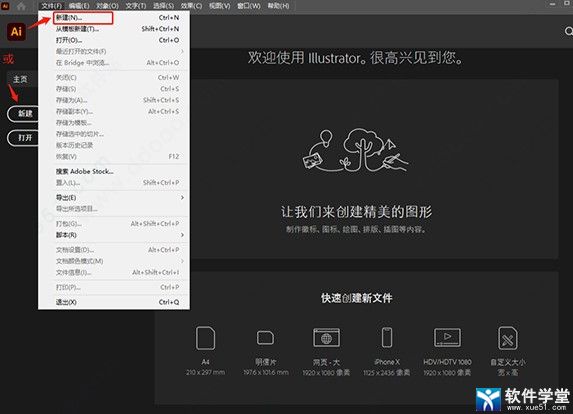
Task: Switch to the 主页 tab
Action: pyautogui.click(x=20, y=79)
